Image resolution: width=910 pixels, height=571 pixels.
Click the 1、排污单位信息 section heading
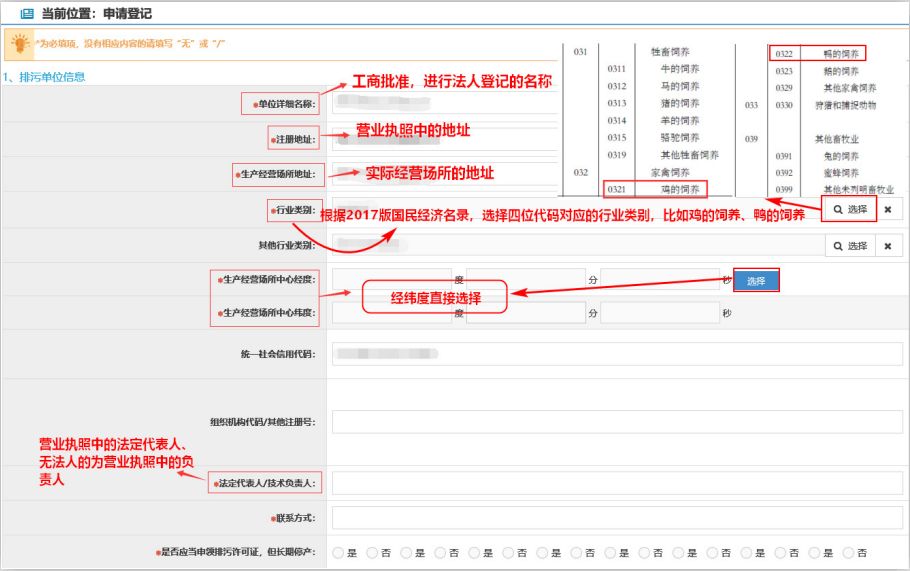pyautogui.click(x=44, y=77)
